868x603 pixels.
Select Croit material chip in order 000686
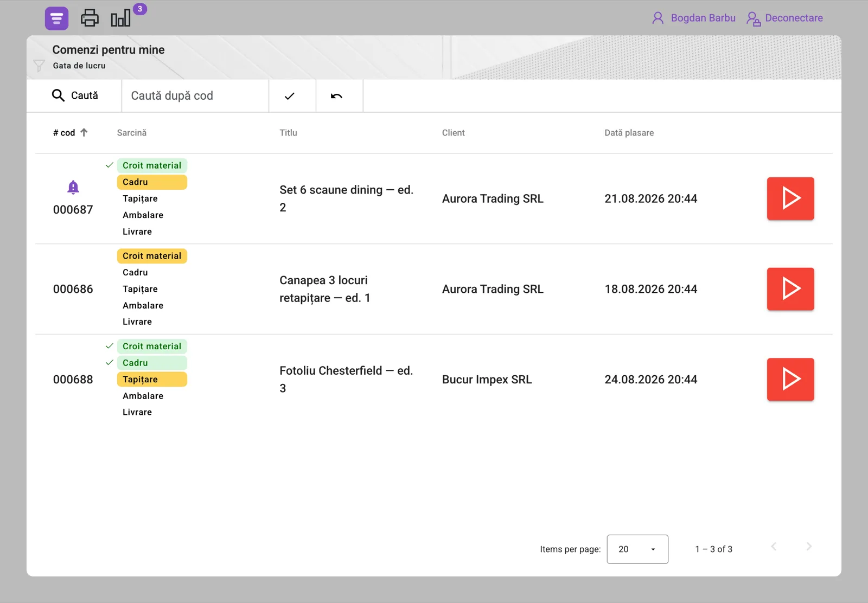point(152,256)
